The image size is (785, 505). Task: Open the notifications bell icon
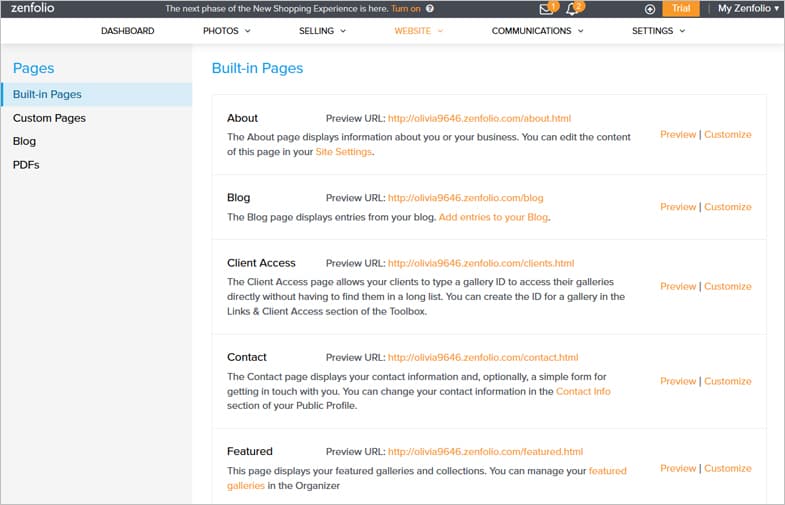[572, 9]
